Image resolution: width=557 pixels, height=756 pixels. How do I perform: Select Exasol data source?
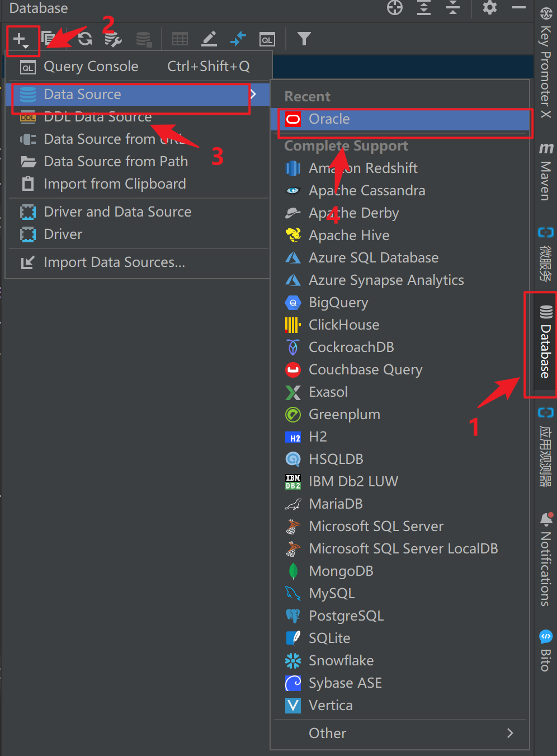400,392
